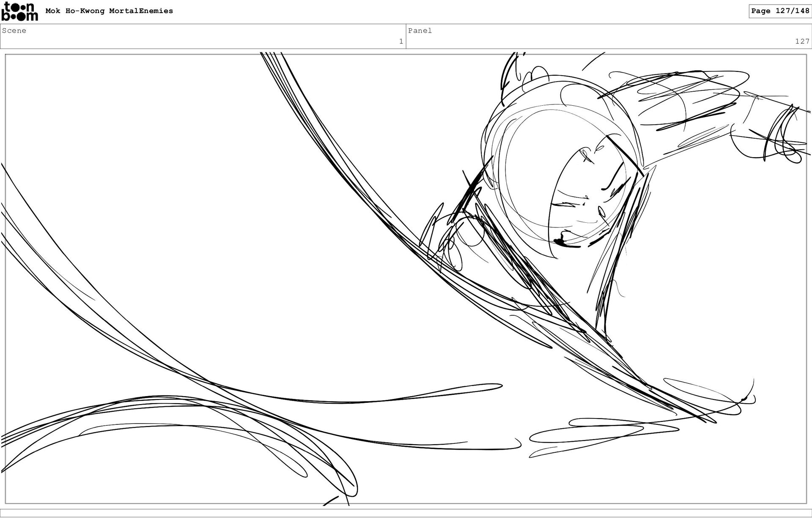This screenshot has height=525, width=812.
Task: Select the Page 127/148 indicator box
Action: pyautogui.click(x=780, y=11)
